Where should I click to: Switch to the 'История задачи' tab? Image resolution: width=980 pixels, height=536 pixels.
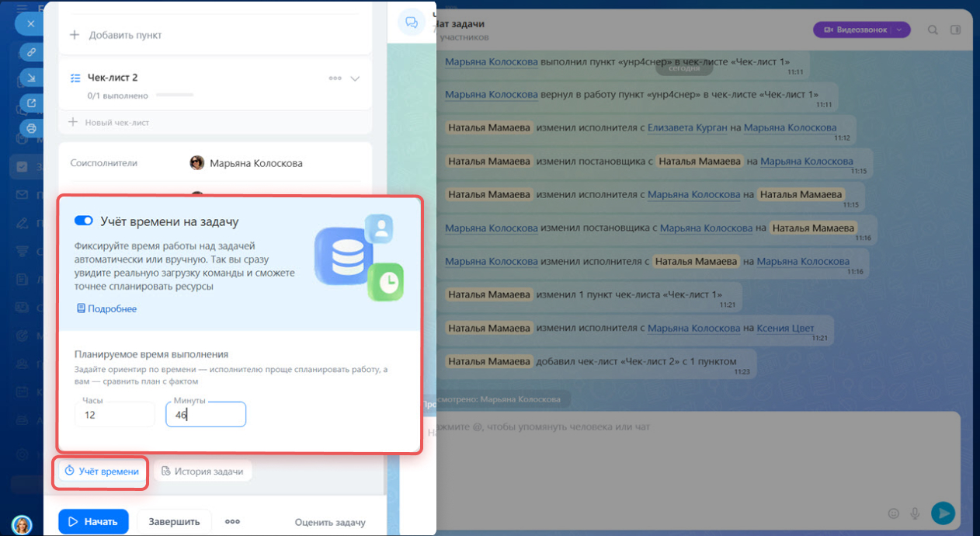click(x=203, y=471)
